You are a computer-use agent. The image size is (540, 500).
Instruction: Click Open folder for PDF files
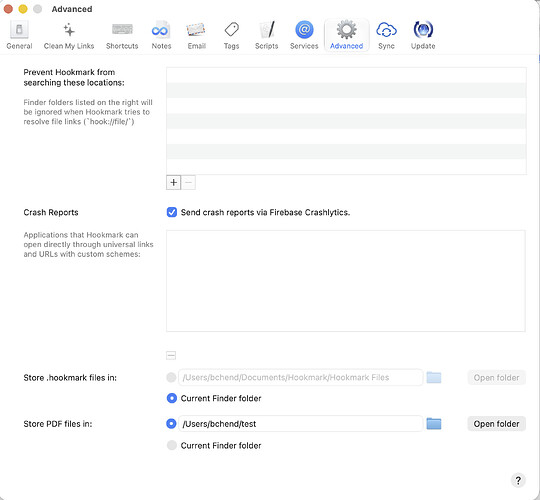(x=496, y=424)
